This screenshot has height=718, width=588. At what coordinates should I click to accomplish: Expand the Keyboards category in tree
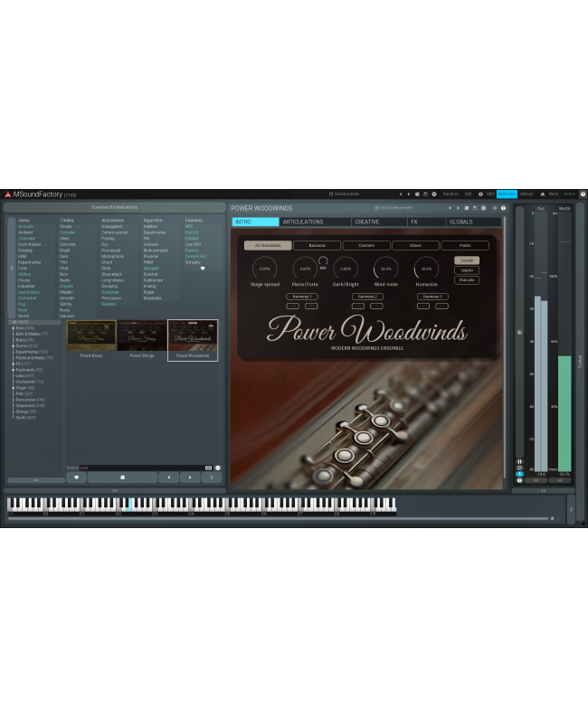tap(14, 370)
